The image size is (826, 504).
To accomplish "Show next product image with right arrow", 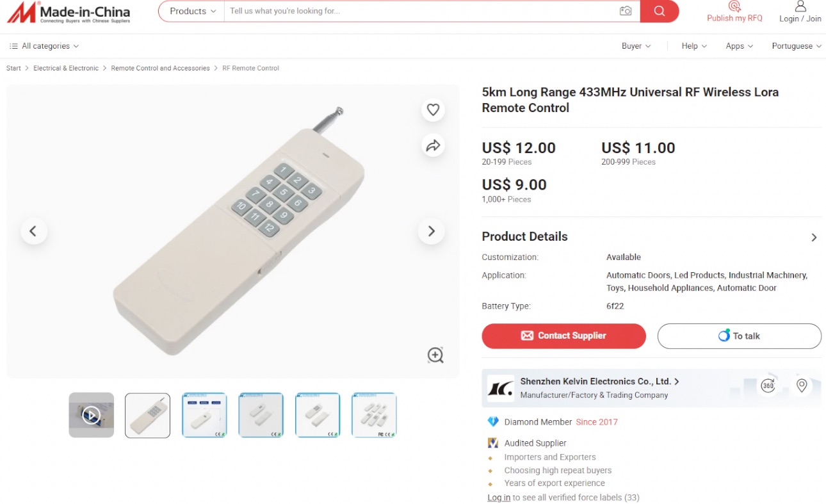I will click(x=431, y=231).
